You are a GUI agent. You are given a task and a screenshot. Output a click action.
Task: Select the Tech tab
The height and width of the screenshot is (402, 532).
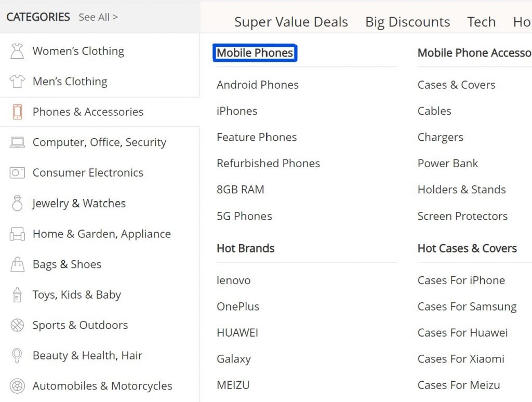coord(481,22)
